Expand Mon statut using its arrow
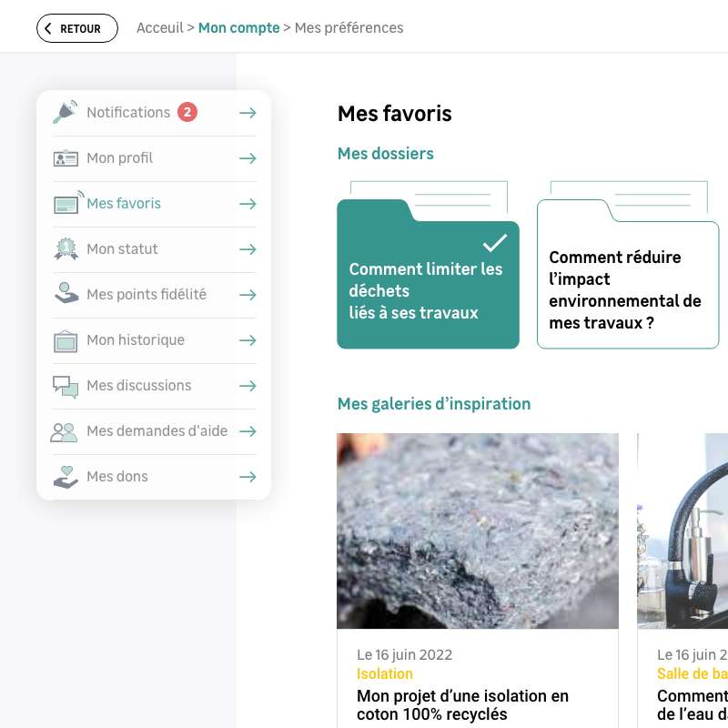728x728 pixels. pyautogui.click(x=248, y=249)
